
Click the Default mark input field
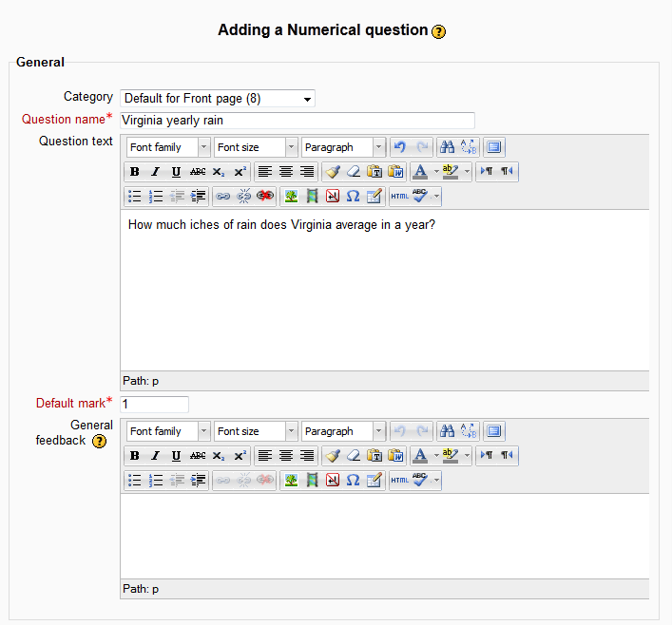[154, 404]
